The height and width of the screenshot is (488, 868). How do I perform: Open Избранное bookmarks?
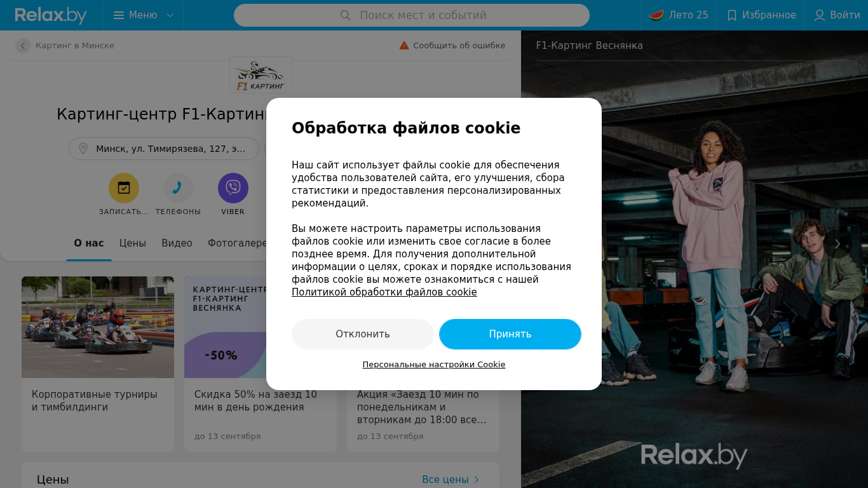coord(761,15)
